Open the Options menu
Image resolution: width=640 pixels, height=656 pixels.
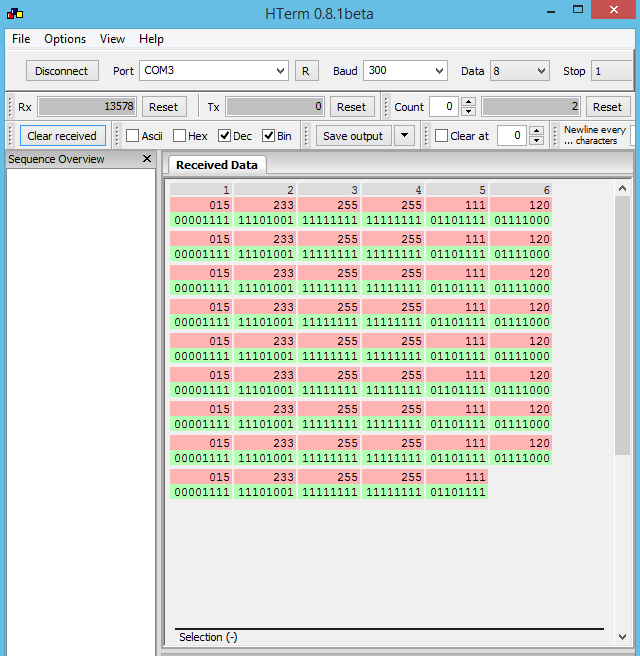(x=65, y=39)
